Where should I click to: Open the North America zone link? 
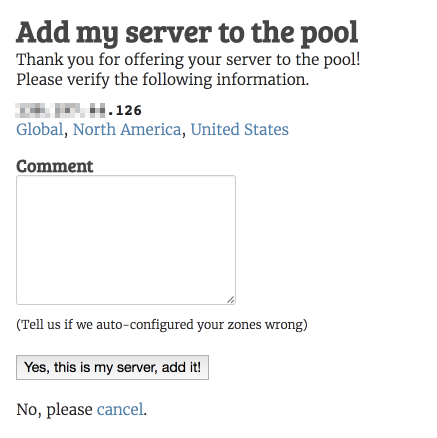pos(127,129)
